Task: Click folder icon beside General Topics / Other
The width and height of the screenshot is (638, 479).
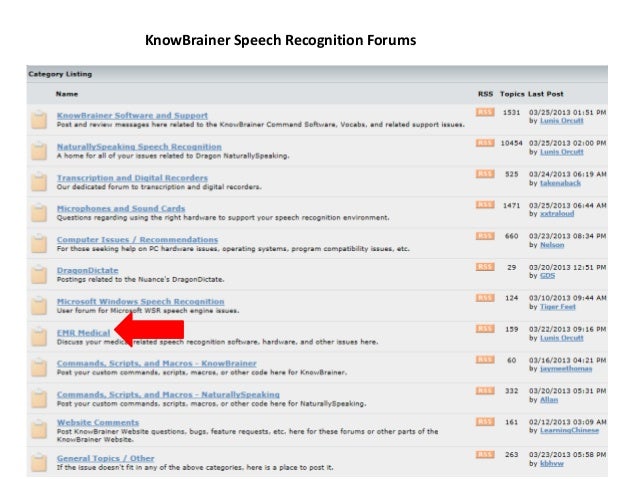Action: pyautogui.click(x=39, y=463)
